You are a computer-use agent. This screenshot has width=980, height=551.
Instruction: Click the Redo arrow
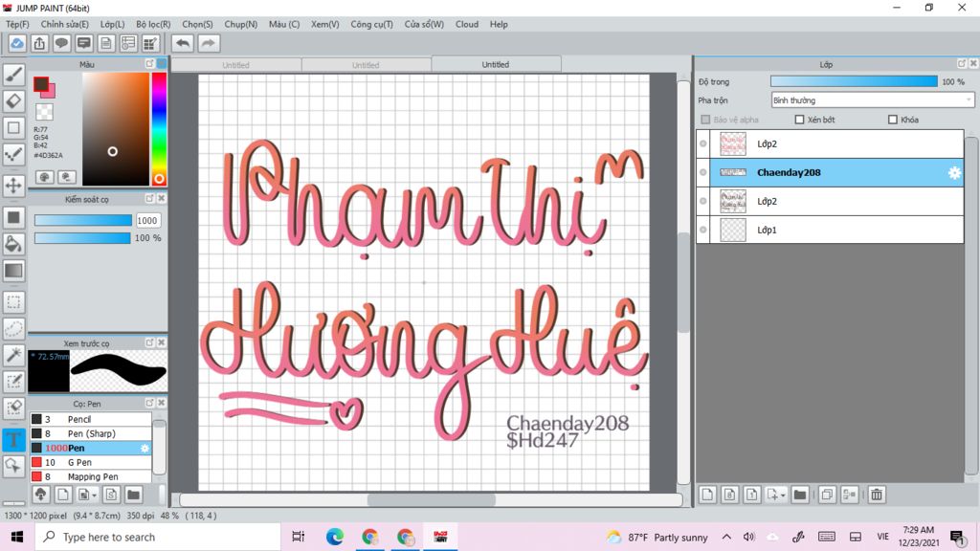(209, 43)
